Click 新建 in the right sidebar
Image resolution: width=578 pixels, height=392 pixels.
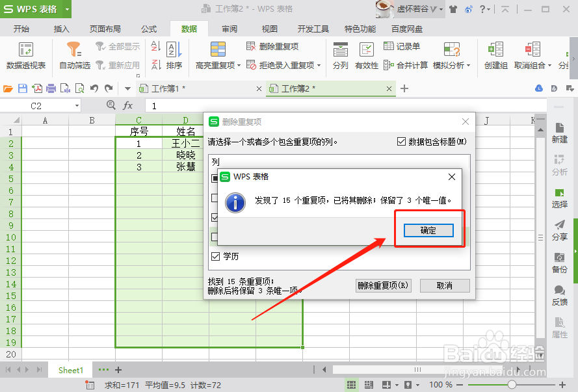[x=559, y=133]
